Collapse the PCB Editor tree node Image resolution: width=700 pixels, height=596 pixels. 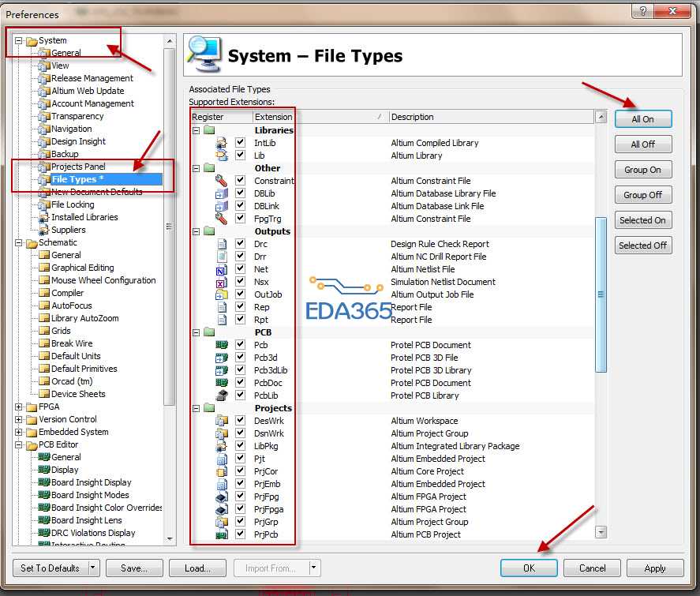click(x=19, y=444)
